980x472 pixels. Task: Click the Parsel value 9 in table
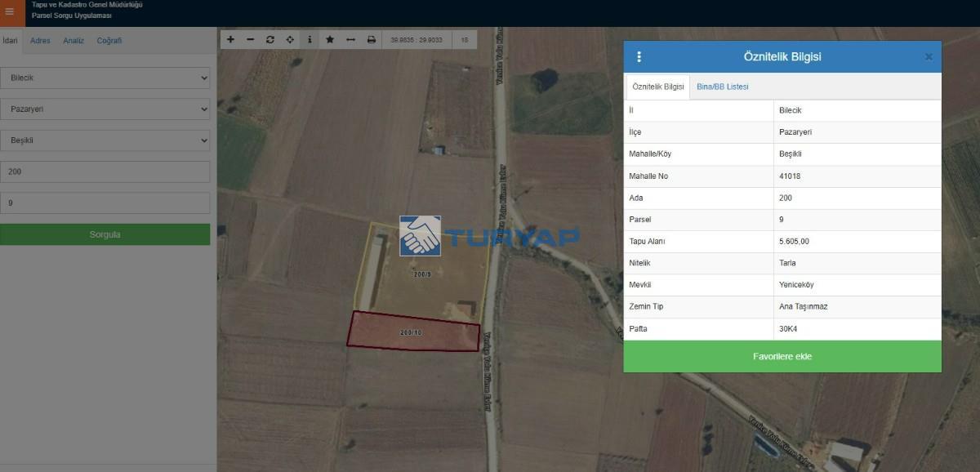click(x=782, y=220)
